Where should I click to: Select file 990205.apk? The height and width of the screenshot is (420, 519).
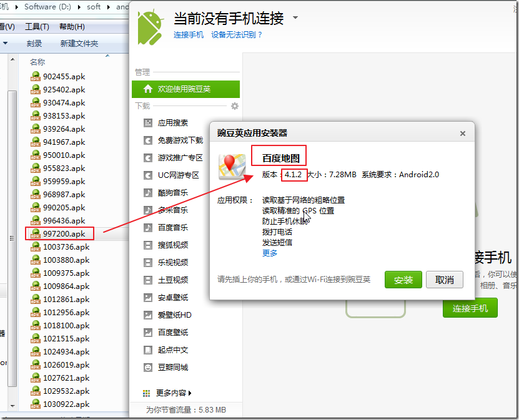coord(64,208)
